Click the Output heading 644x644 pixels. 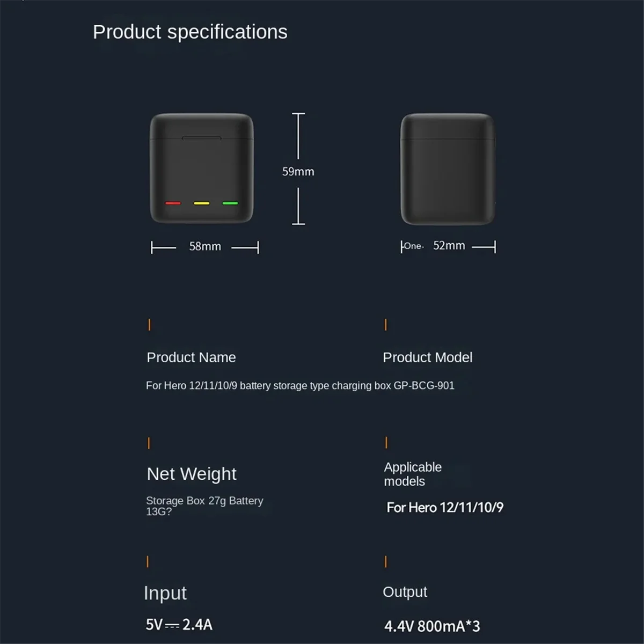(405, 592)
